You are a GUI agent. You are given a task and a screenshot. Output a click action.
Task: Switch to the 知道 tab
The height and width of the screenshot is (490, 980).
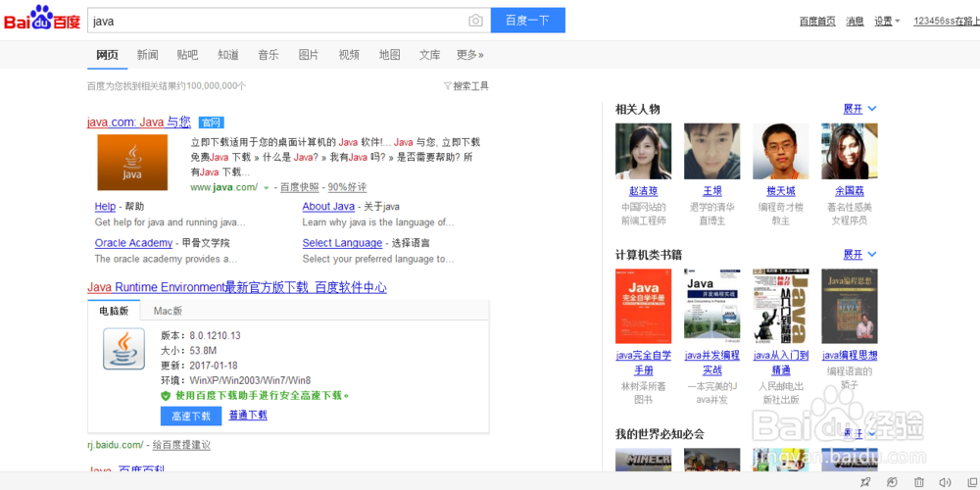(x=228, y=55)
